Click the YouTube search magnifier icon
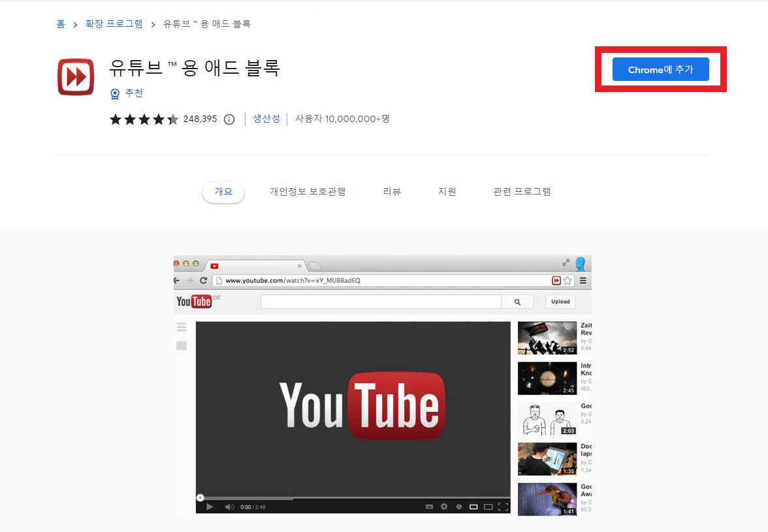The width and height of the screenshot is (768, 532). click(518, 301)
